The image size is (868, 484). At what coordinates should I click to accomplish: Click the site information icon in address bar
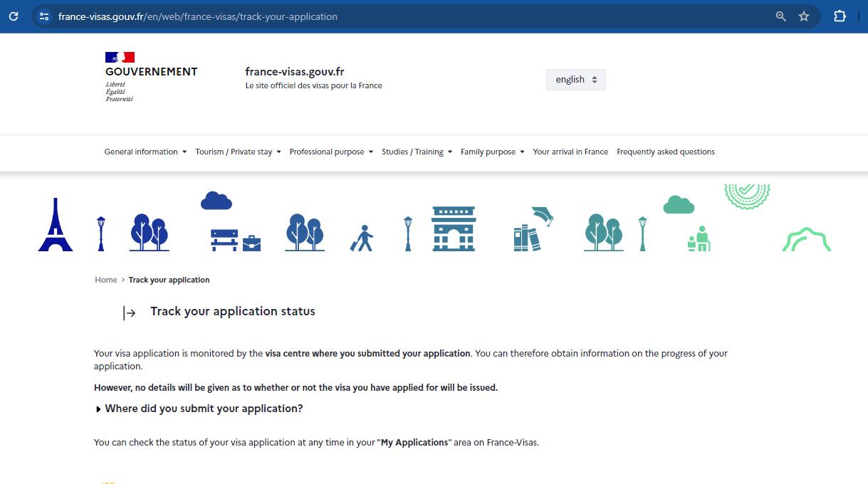pos(43,16)
